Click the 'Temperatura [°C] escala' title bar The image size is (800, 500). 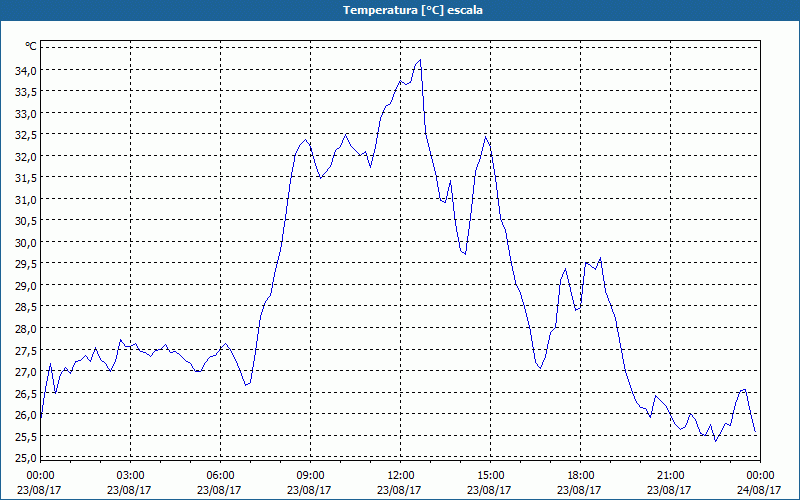click(400, 10)
